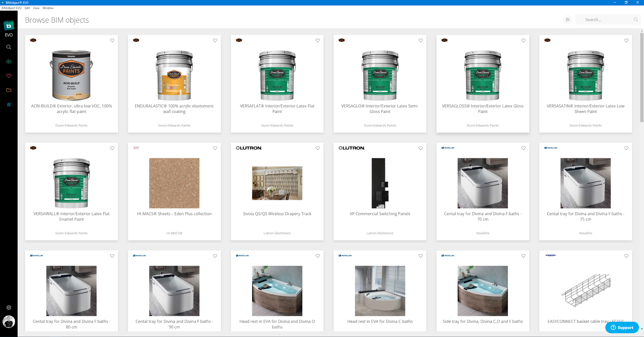Click the Browse BIM objects heading

pyautogui.click(x=57, y=20)
